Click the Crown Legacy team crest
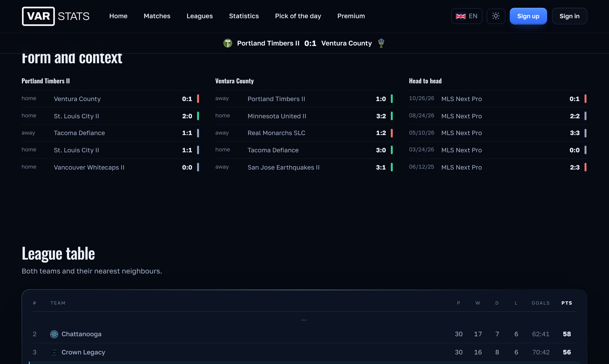 [x=54, y=352]
